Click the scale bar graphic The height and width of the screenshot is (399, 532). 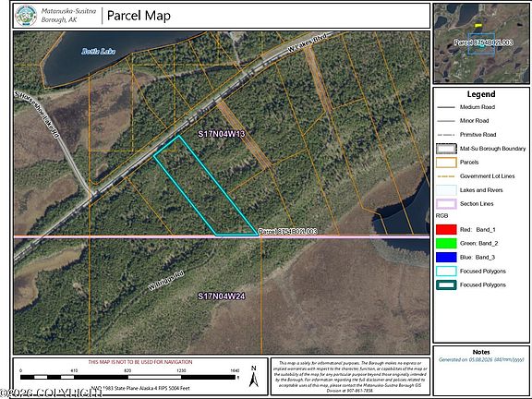[127, 377]
